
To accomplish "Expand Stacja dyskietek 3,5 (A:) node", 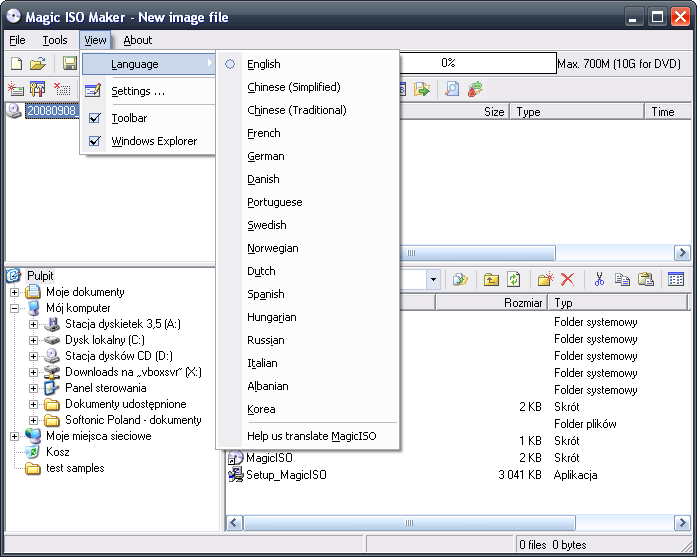I will (x=33, y=324).
